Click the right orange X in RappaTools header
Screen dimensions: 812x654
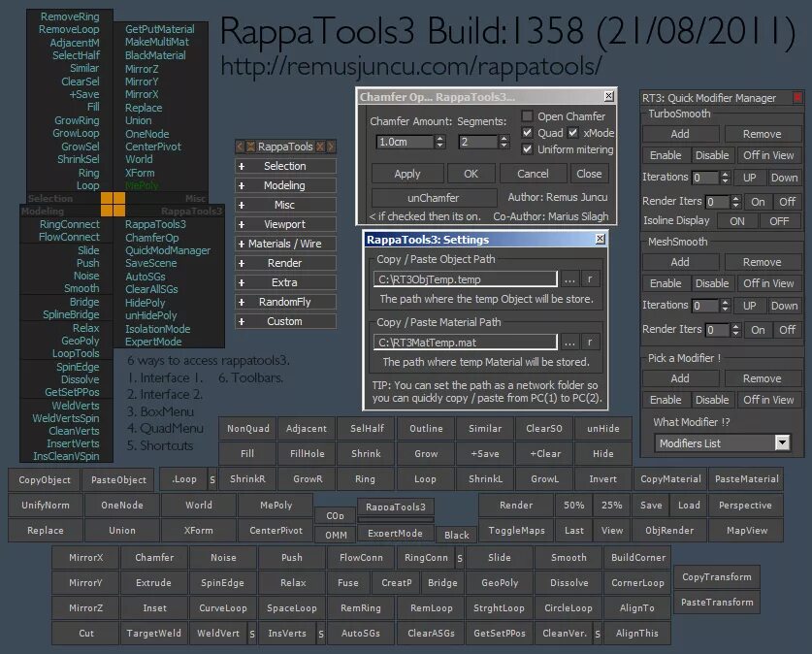tap(320, 147)
